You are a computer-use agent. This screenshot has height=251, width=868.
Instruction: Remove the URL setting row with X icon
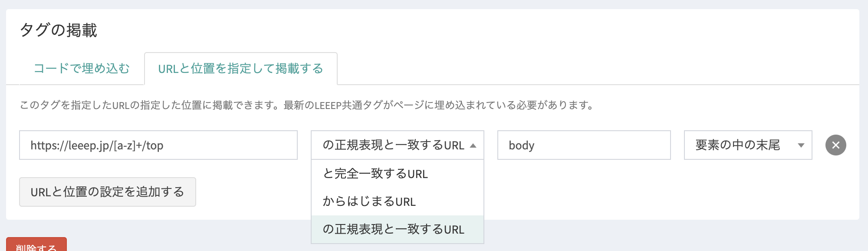pyautogui.click(x=835, y=145)
